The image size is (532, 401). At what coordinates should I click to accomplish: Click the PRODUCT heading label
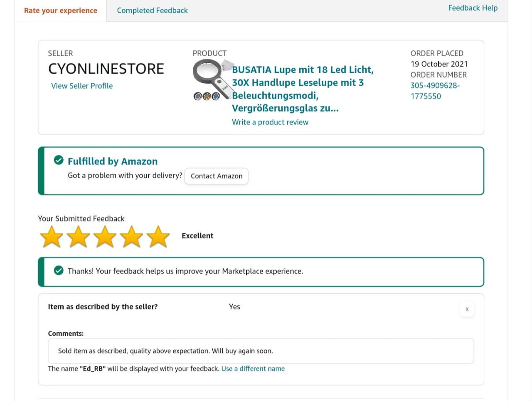(209, 53)
